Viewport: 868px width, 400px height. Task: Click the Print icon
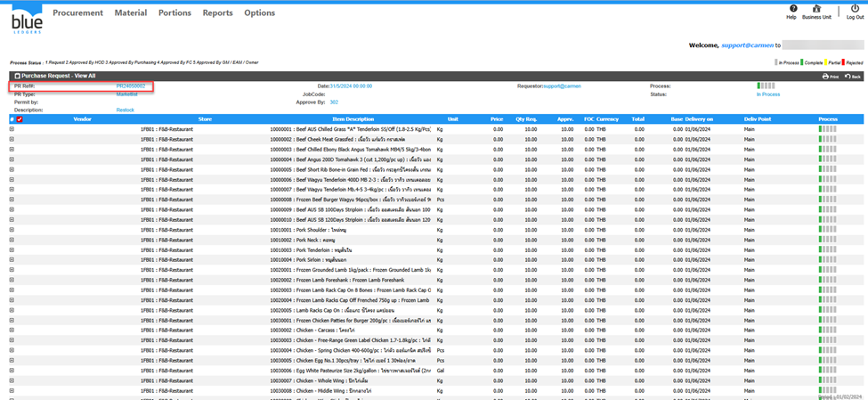tap(830, 77)
